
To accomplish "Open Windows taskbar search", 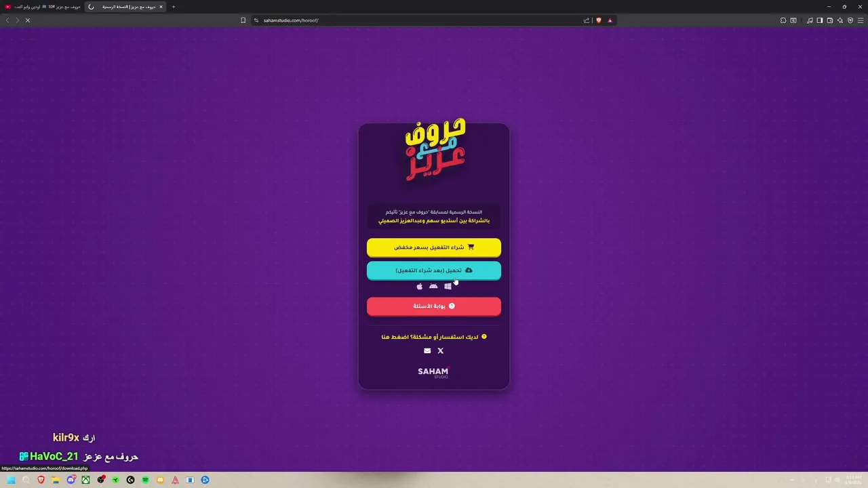I will (26, 480).
